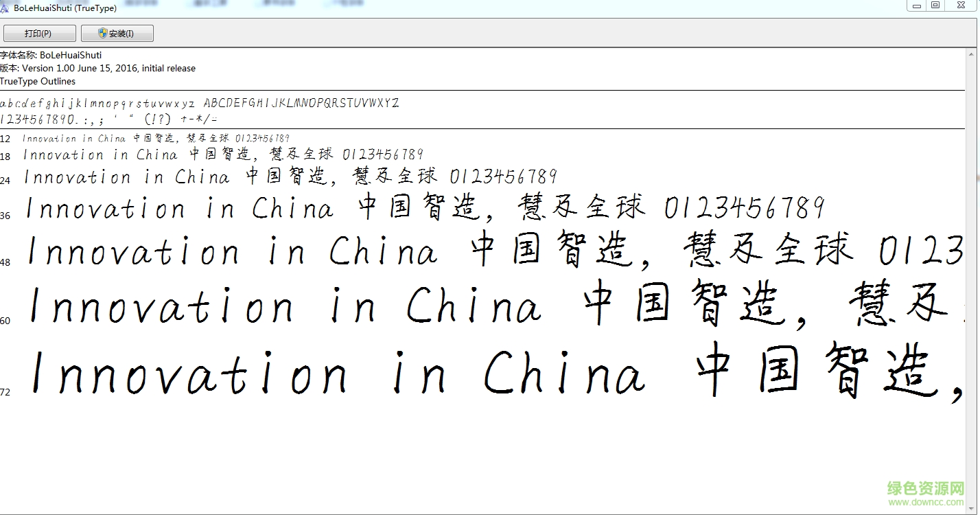Click the size label '24'
Viewport: 980px width, 515px height.
click(x=5, y=181)
